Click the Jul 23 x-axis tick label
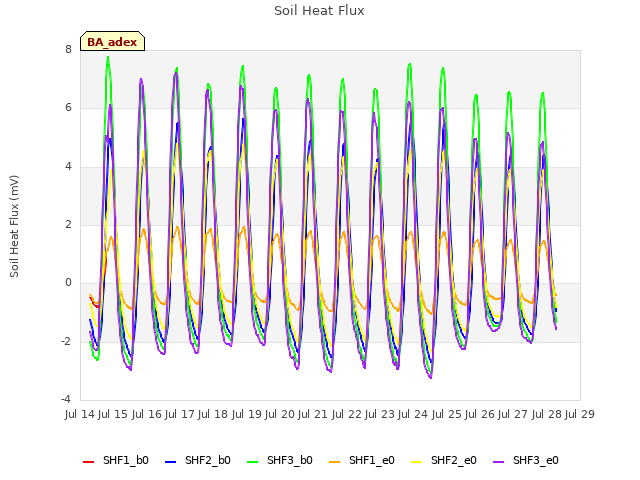This screenshot has height=480, width=640. [x=380, y=414]
